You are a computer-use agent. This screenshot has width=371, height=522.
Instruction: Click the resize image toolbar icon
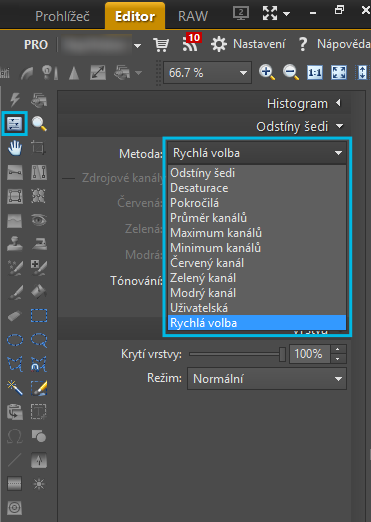click(x=98, y=72)
